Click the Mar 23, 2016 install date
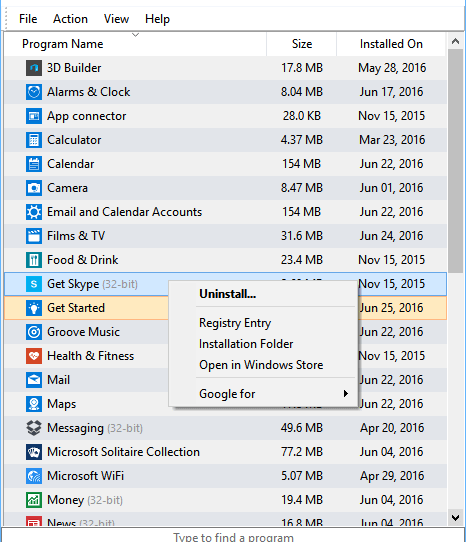 pyautogui.click(x=392, y=140)
